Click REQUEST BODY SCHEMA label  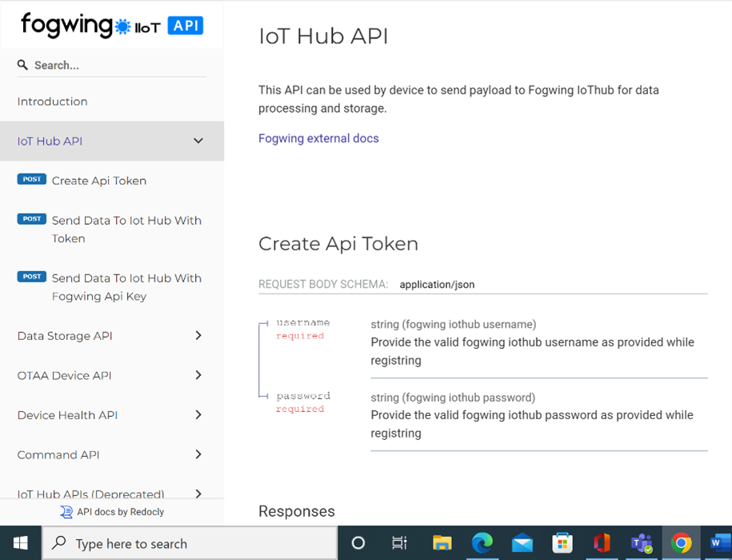point(323,285)
